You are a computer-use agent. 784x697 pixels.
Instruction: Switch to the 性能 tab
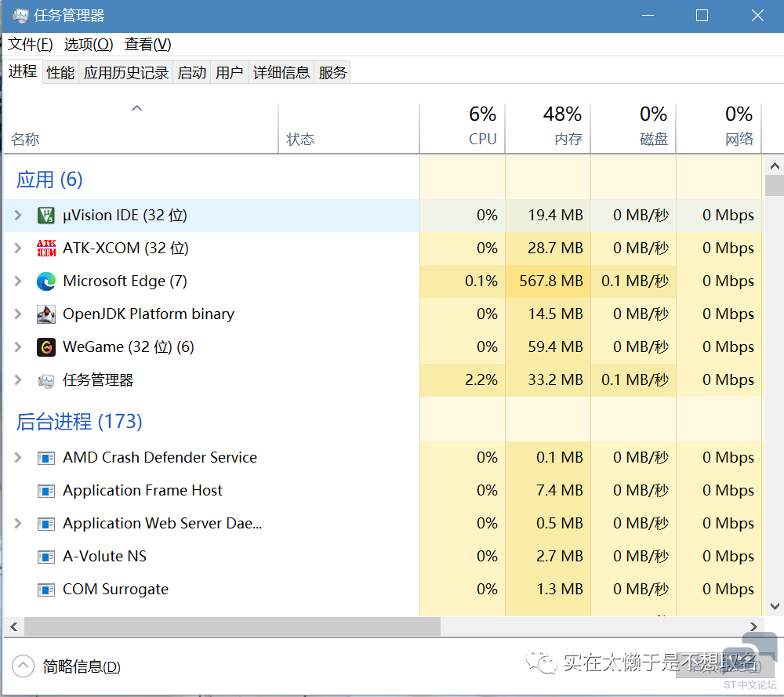pyautogui.click(x=60, y=72)
